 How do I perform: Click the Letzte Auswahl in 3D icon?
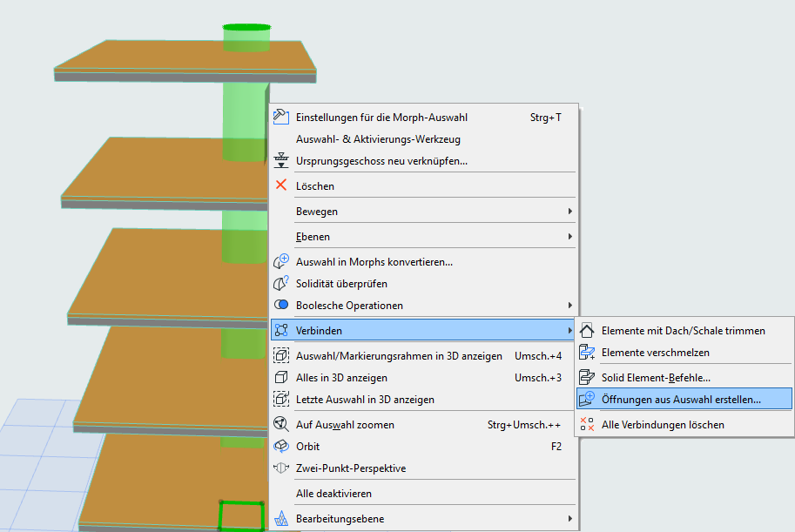(x=281, y=399)
